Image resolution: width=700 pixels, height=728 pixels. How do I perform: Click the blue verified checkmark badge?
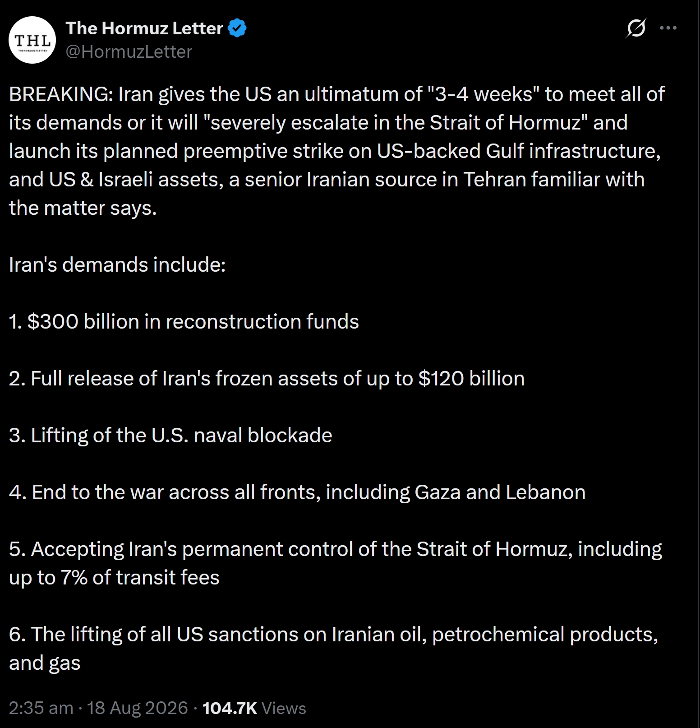click(237, 28)
